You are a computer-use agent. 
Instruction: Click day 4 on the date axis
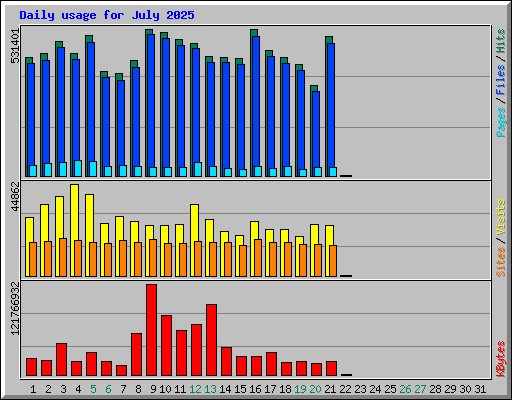coord(78,389)
